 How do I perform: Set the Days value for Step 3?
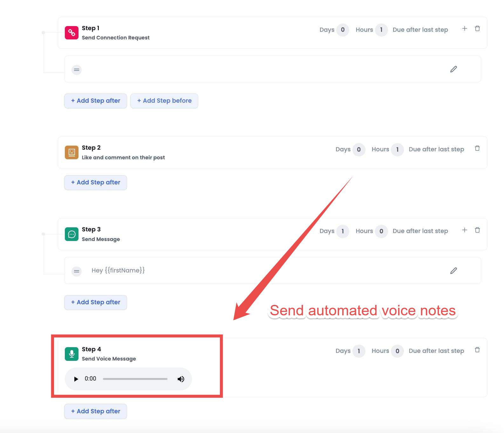343,231
